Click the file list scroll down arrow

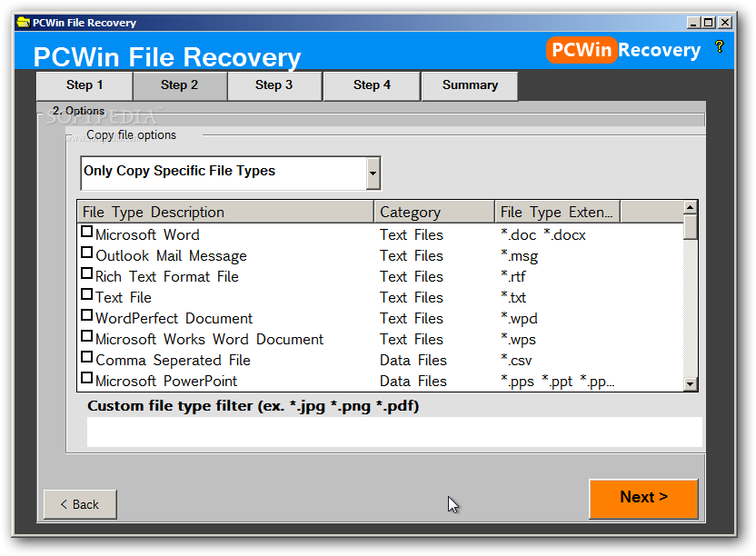coord(691,384)
